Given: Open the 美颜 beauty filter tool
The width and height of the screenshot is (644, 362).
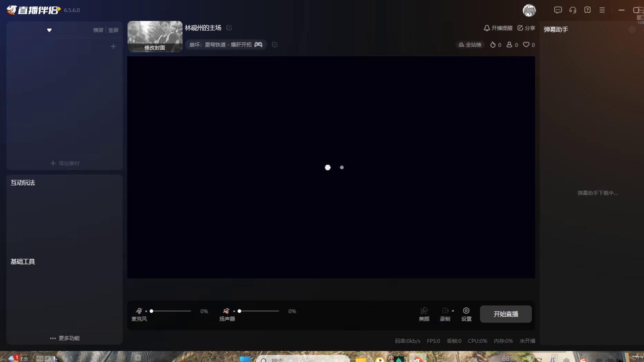Looking at the screenshot, I should click(424, 314).
